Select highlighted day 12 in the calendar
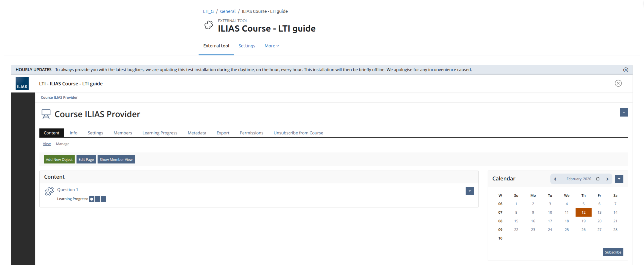644x265 pixels. click(x=583, y=213)
